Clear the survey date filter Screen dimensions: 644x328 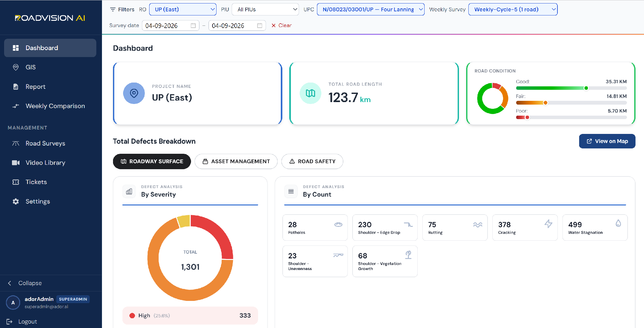pos(281,26)
